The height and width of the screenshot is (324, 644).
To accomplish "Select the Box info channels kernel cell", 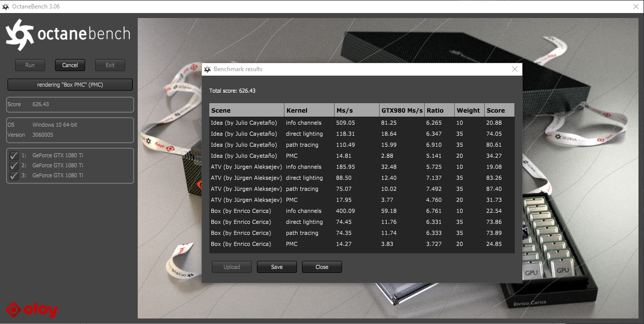I will pyautogui.click(x=303, y=211).
